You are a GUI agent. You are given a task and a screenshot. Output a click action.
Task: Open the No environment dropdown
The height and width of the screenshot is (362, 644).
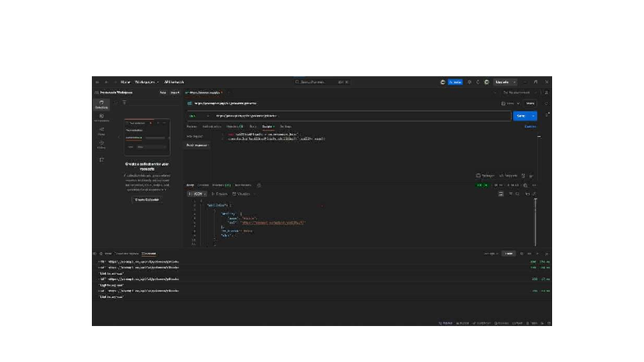(x=519, y=93)
